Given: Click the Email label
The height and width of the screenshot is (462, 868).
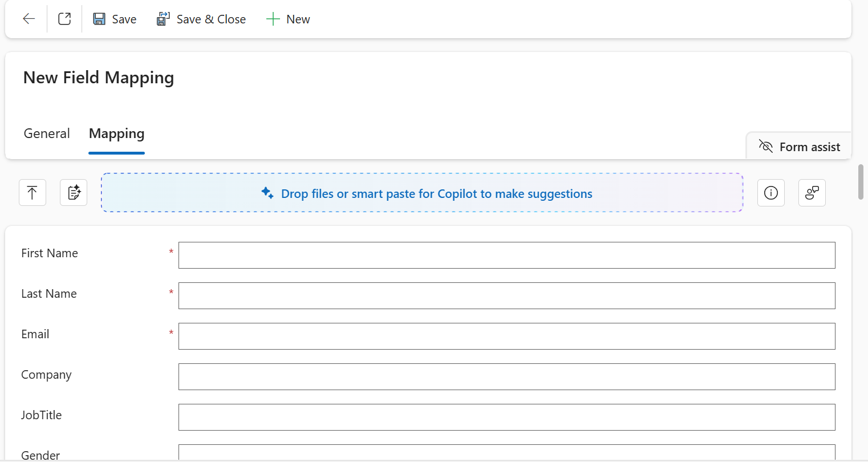Looking at the screenshot, I should pos(35,334).
